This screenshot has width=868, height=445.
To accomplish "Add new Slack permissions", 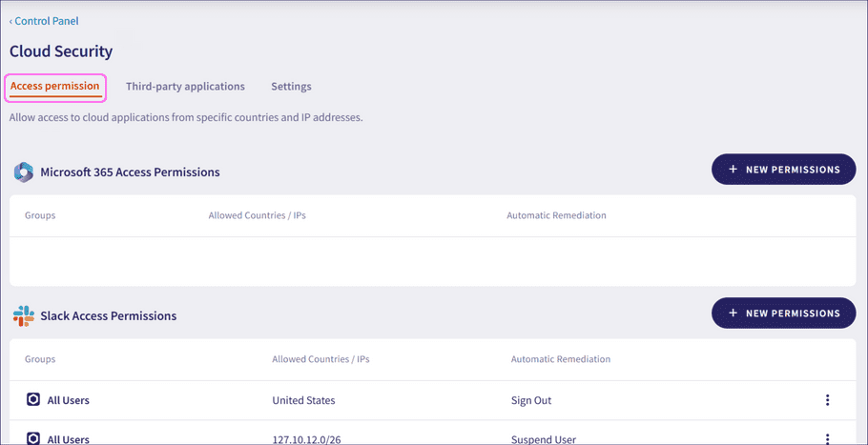I will [x=783, y=313].
